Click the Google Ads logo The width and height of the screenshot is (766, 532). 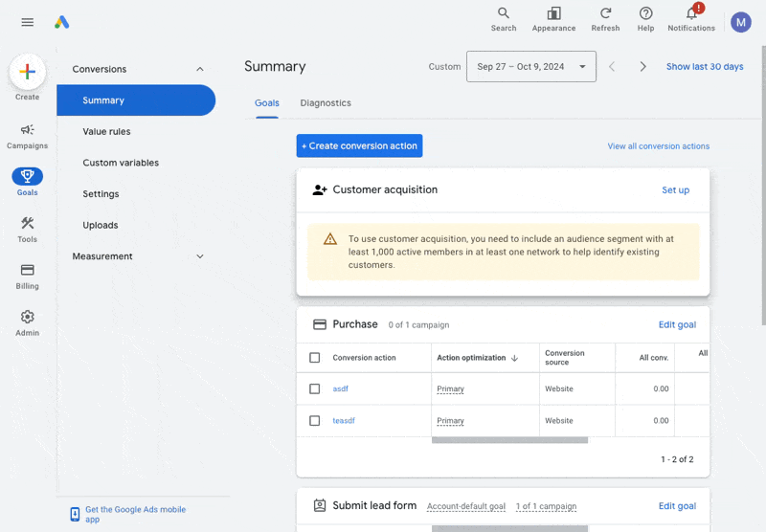tap(61, 22)
